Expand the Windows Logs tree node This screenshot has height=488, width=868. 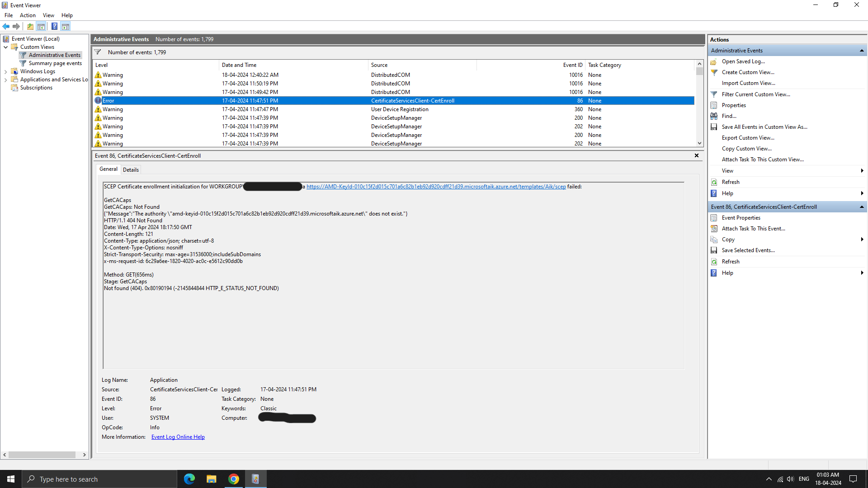[x=5, y=71]
